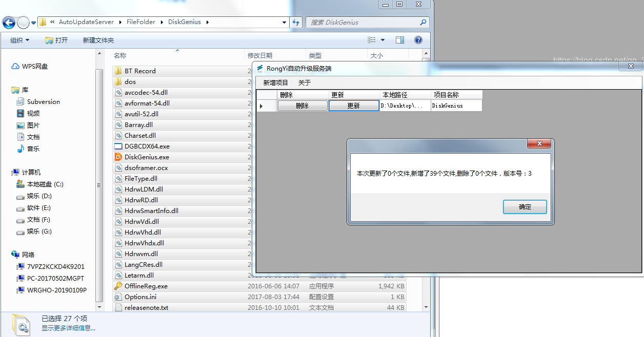Open the 关于 menu in RongYi

pos(305,82)
